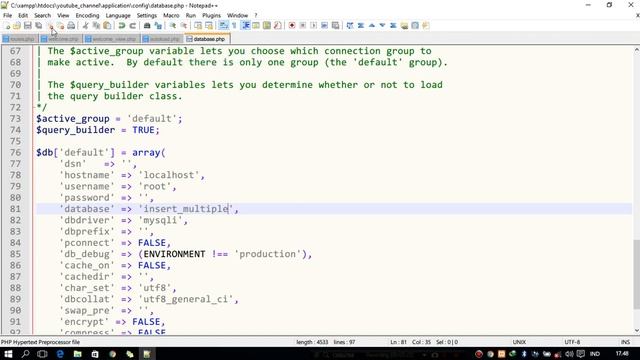The height and width of the screenshot is (360, 640).
Task: Click the vertical scrollbar up arrow
Action: coord(636,50)
